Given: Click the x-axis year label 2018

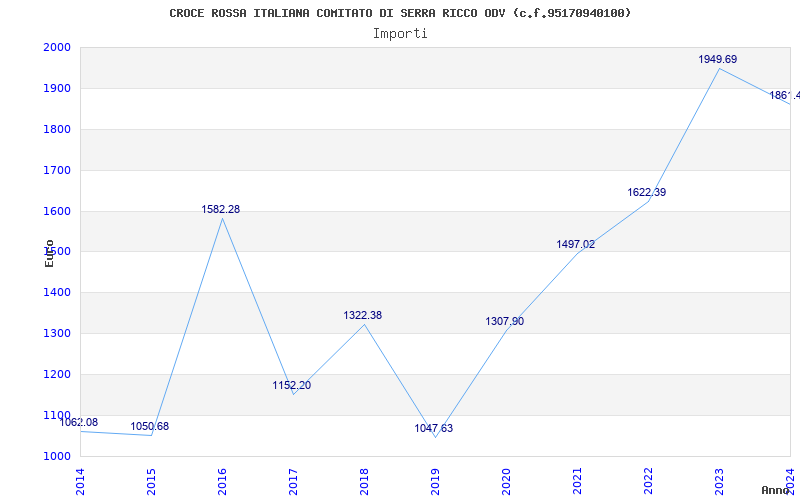Looking at the screenshot, I should 364,482.
